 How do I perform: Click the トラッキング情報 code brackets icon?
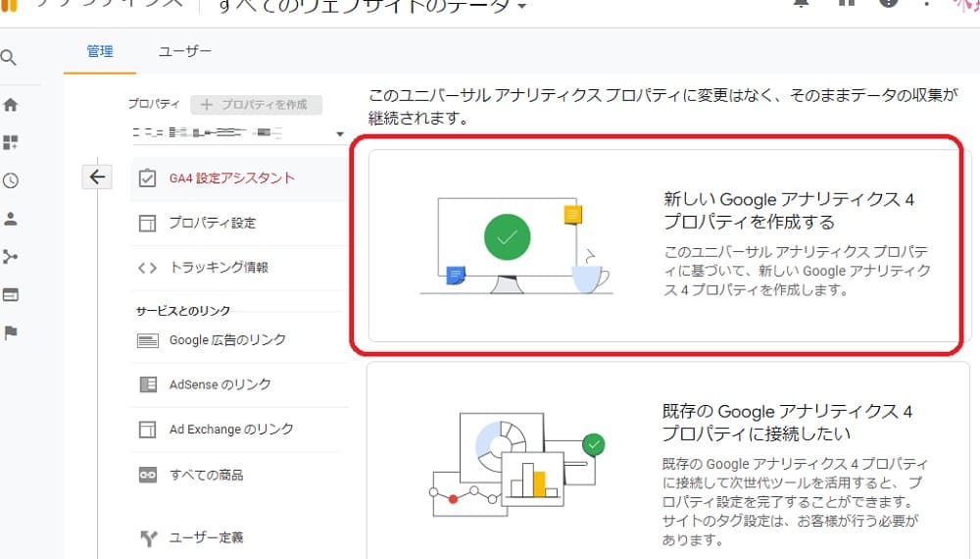[147, 269]
